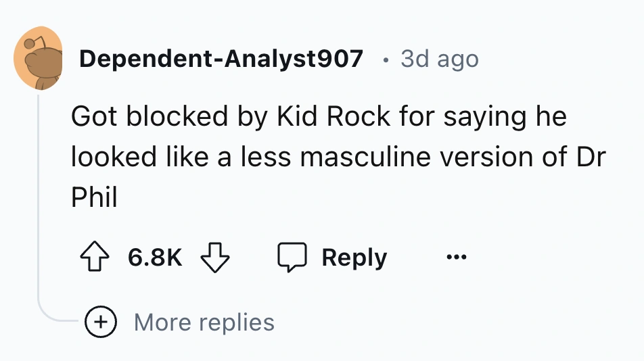This screenshot has height=361, width=644.
Task: Expand replies with the circled plus icon
Action: tap(100, 322)
